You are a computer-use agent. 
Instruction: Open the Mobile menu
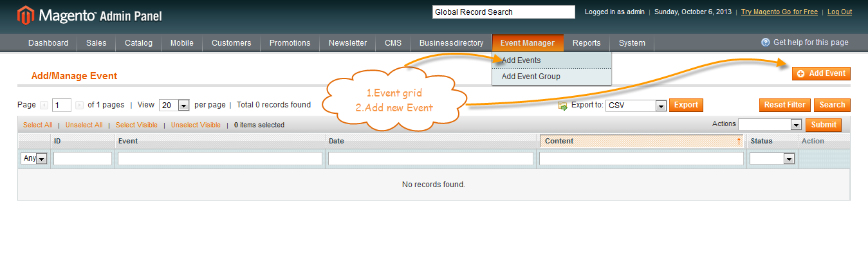click(182, 43)
